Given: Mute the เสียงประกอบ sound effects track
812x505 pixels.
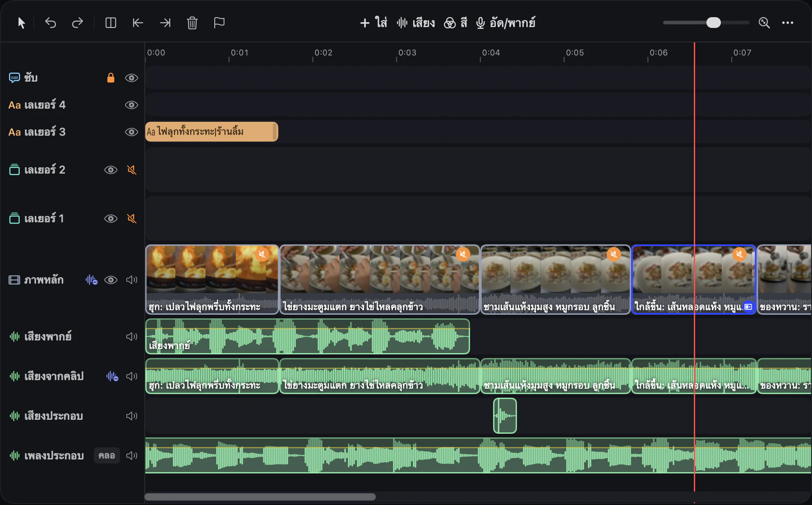Looking at the screenshot, I should coord(131,416).
